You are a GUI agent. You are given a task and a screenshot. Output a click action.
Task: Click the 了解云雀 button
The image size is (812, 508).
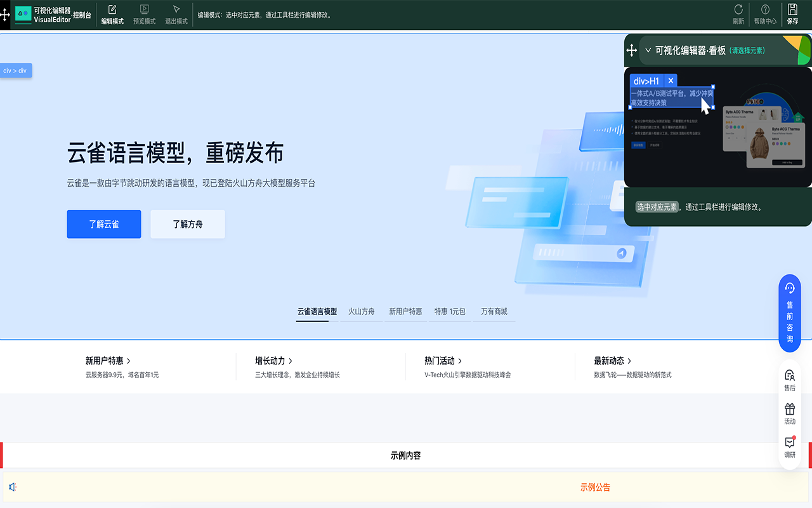pyautogui.click(x=103, y=224)
